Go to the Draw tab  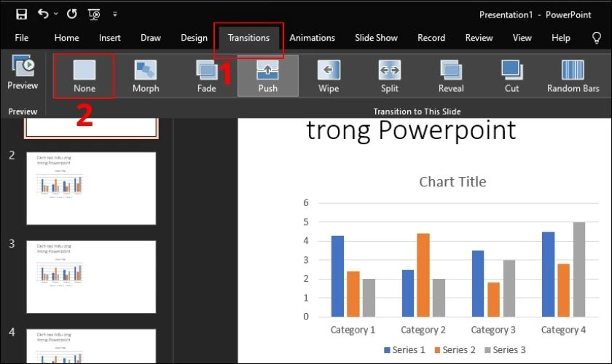point(151,38)
